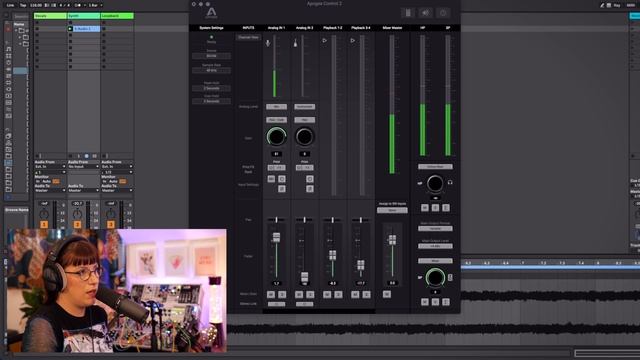Solo Analog In 2 mixer channel
The height and width of the screenshot is (360, 640).
tap(310, 294)
